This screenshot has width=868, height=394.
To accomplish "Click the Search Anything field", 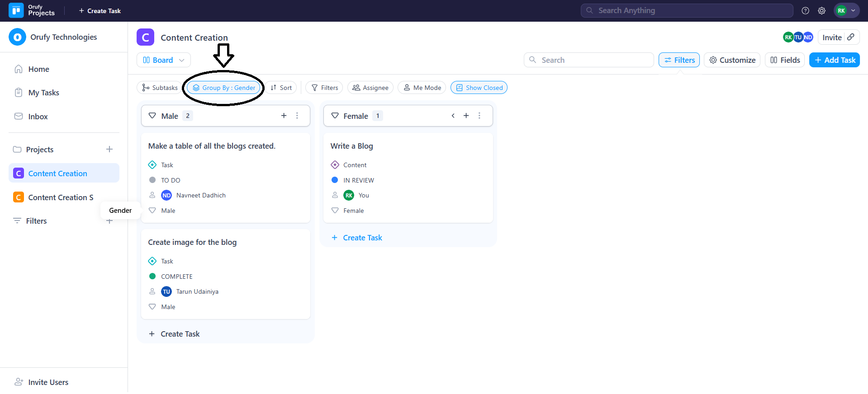I will pyautogui.click(x=687, y=10).
